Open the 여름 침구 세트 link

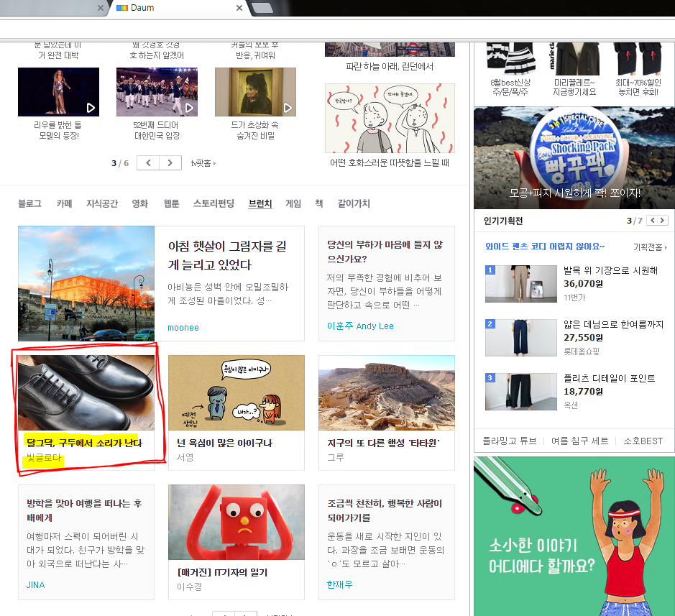580,441
